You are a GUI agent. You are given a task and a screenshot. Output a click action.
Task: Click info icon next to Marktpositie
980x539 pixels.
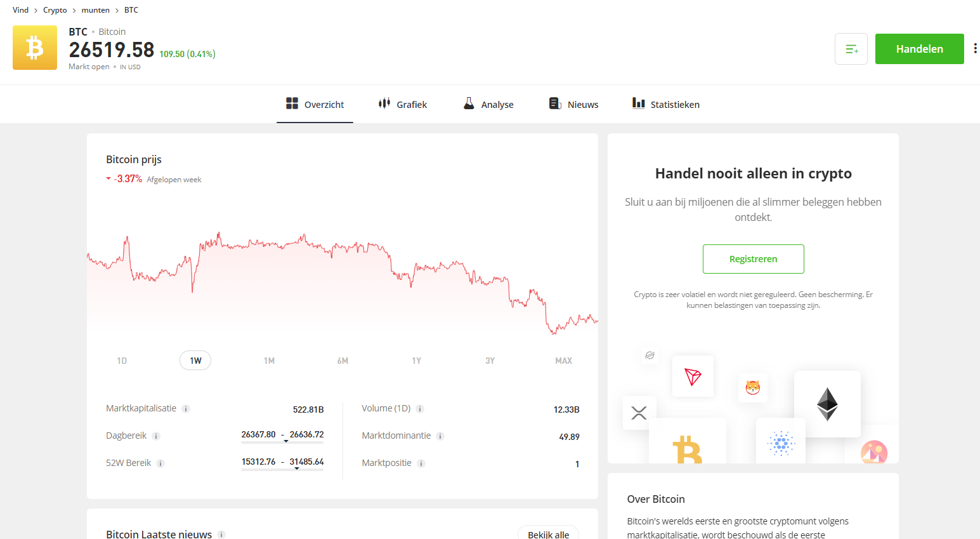[421, 463]
